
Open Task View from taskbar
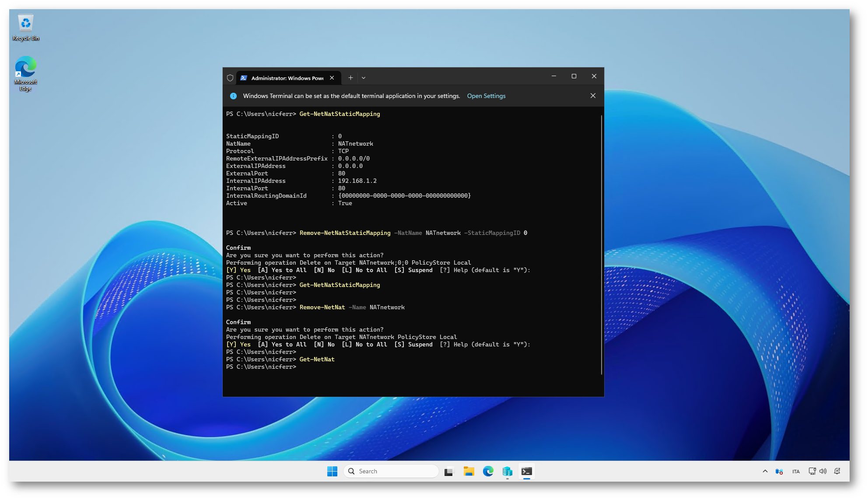(448, 471)
